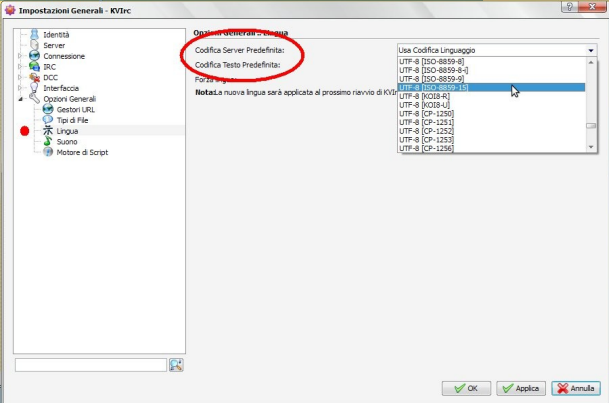Choose UTF-8 [CP-1256] from the list
This screenshot has height=403, width=609.
pos(491,148)
